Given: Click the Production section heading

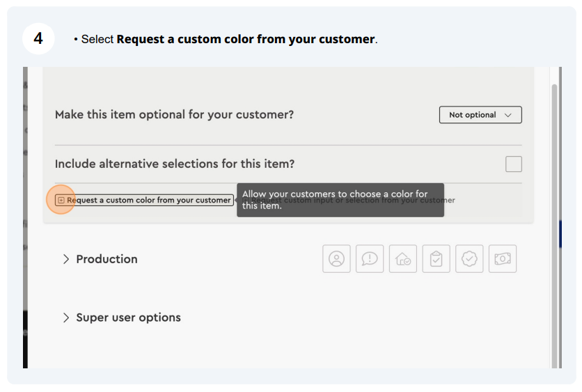Looking at the screenshot, I should coord(107,259).
